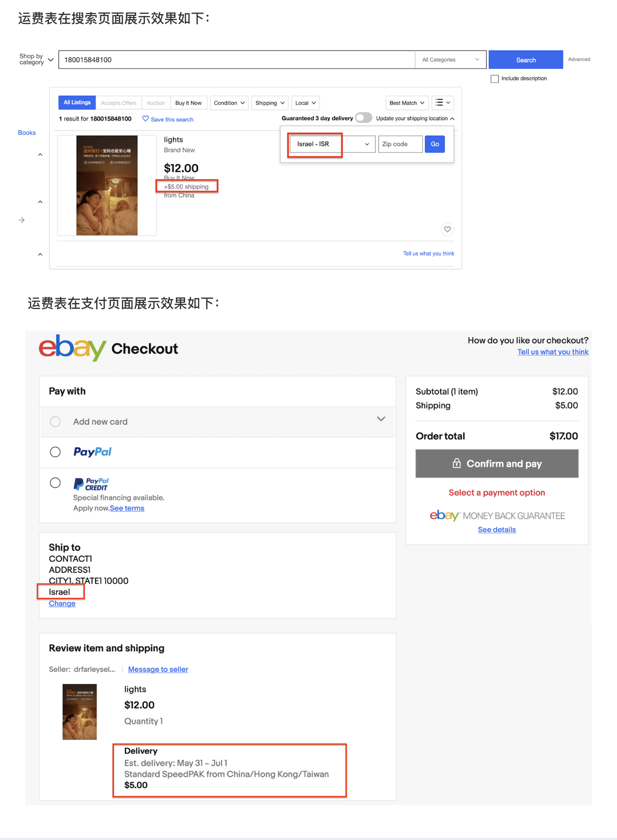Click the Go button next to Zip code
Screen dimensions: 617x840
[434, 144]
